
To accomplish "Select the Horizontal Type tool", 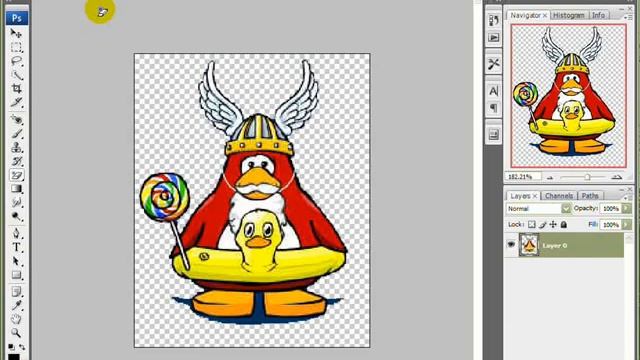I will tap(16, 247).
